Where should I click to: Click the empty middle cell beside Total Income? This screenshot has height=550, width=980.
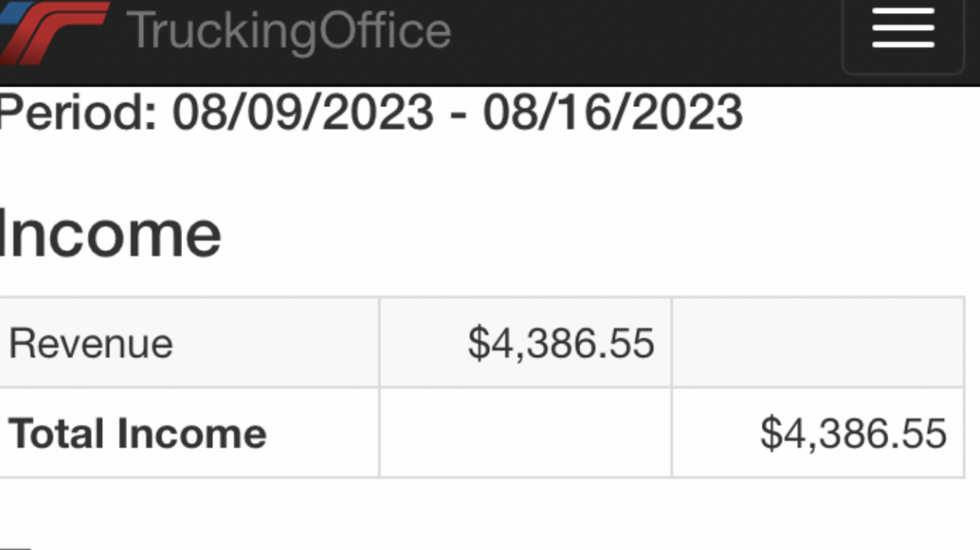(x=525, y=433)
